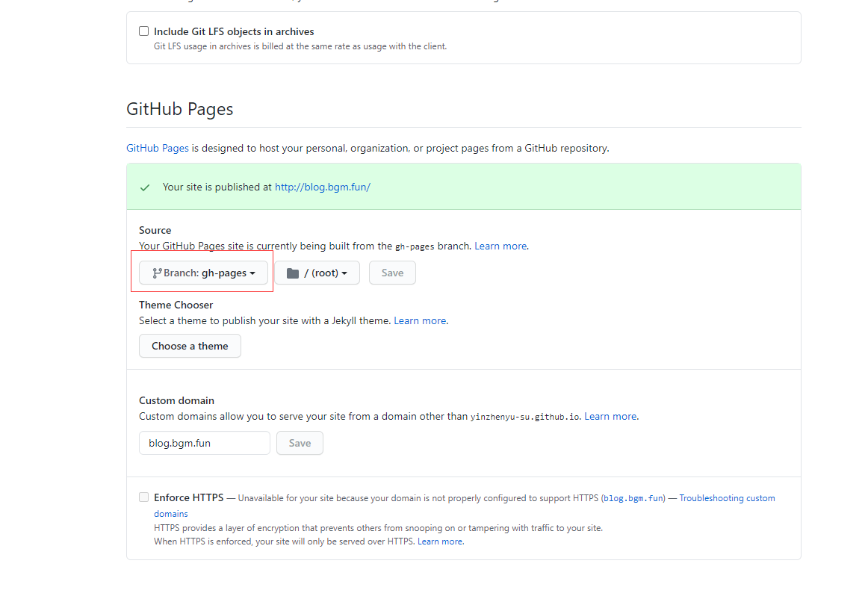The height and width of the screenshot is (596, 868).
Task: Open the / (root) folder dropdown
Action: click(x=317, y=273)
